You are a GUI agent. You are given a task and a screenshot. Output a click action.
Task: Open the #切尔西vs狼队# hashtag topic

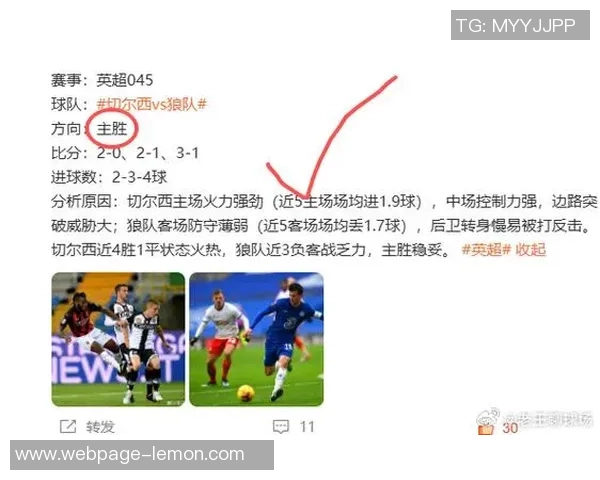pyautogui.click(x=152, y=104)
